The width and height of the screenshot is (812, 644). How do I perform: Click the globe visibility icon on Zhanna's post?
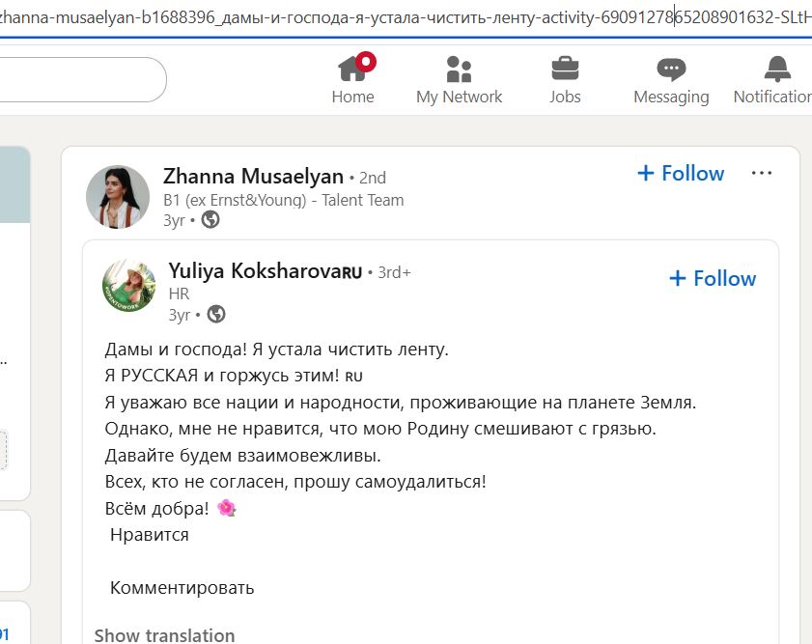(211, 220)
